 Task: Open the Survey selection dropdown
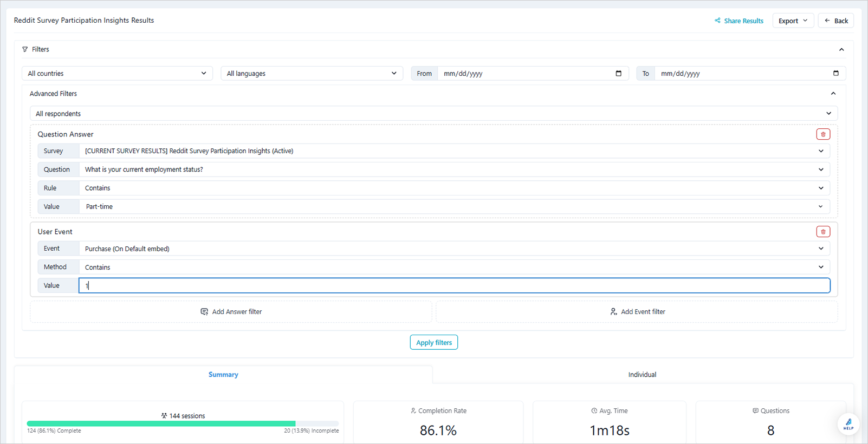tap(454, 151)
